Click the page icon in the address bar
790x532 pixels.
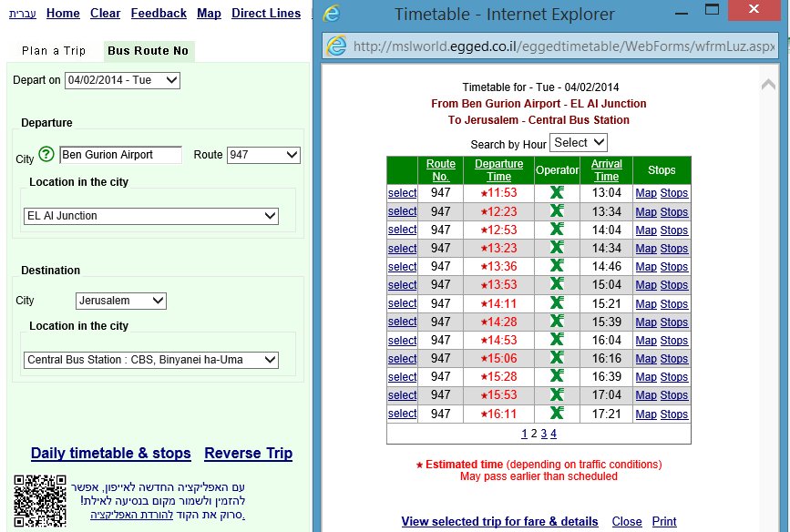(337, 46)
